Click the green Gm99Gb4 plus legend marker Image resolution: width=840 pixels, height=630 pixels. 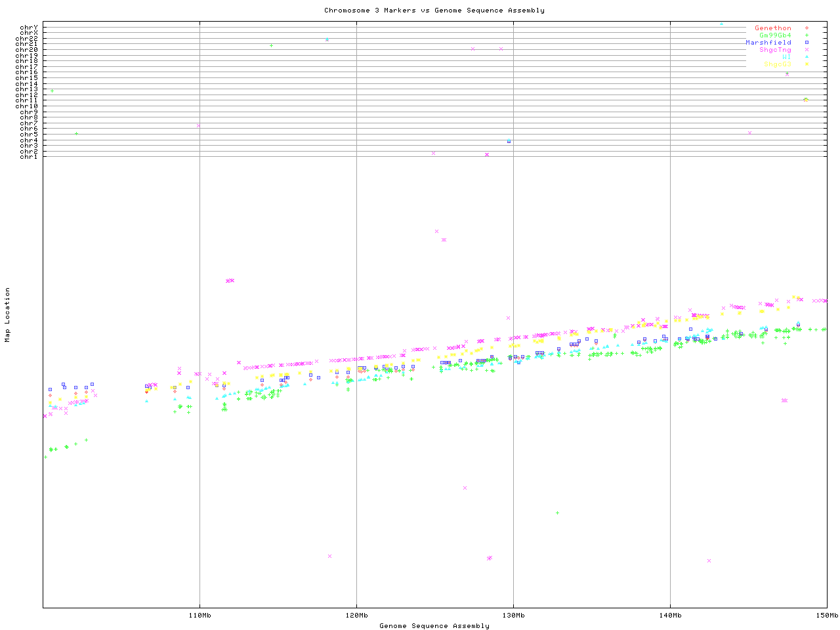806,35
